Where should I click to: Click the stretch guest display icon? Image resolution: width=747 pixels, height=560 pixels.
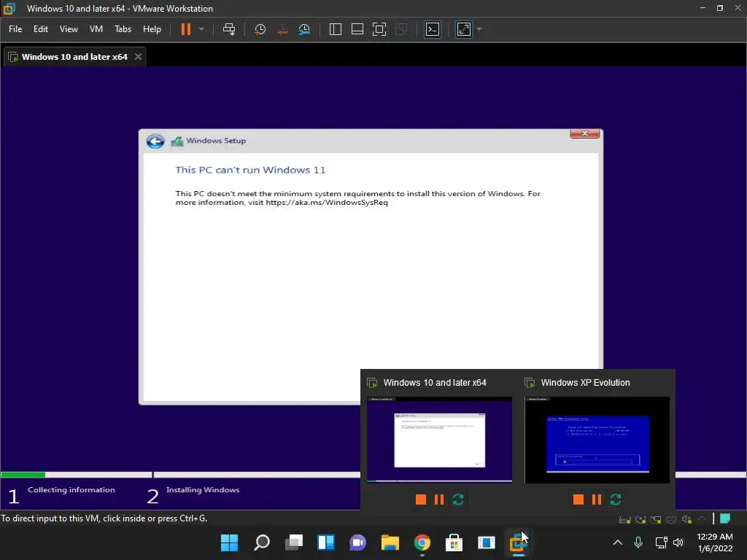[464, 29]
